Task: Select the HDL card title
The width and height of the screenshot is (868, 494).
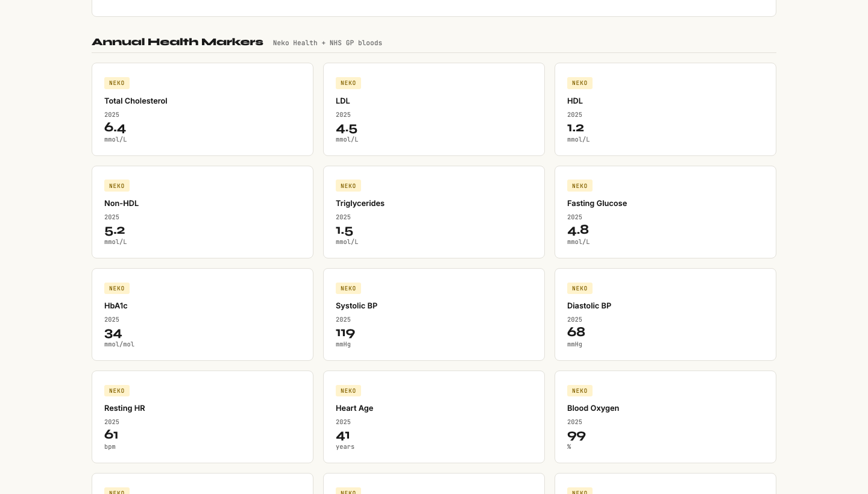Action: (575, 101)
